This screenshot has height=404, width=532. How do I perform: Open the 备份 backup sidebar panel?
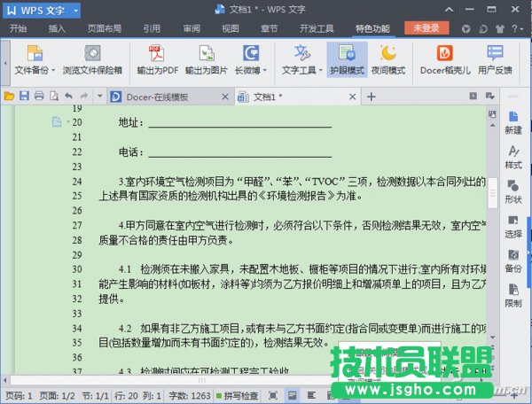pos(512,260)
